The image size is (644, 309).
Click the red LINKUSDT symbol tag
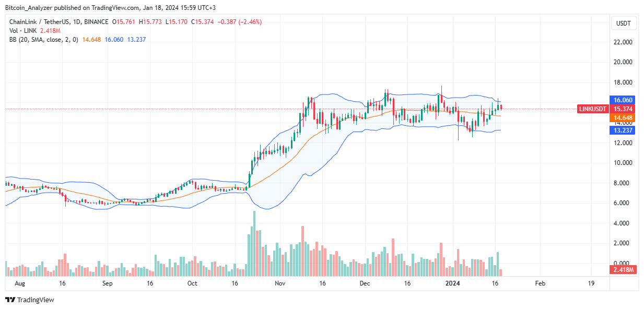coord(592,109)
